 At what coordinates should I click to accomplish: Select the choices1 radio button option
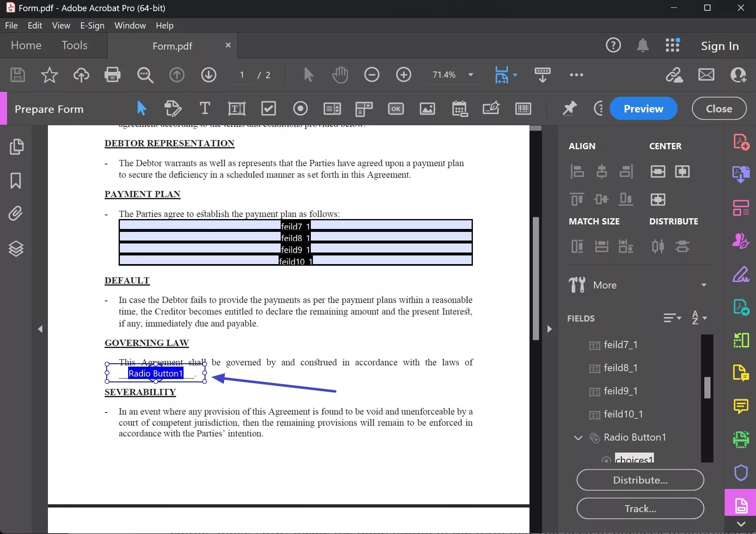click(x=634, y=459)
